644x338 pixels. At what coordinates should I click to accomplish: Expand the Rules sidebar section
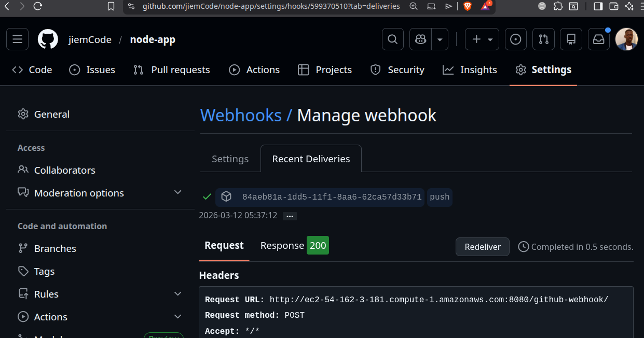pos(178,294)
